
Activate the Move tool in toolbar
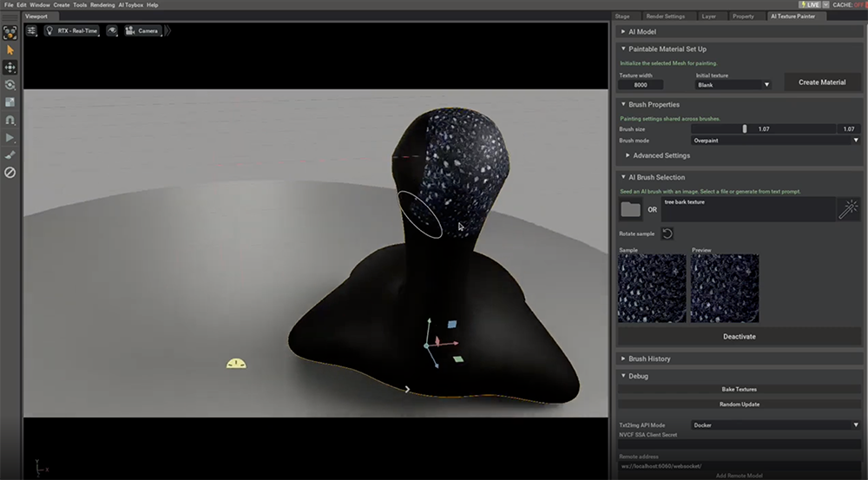click(x=10, y=68)
